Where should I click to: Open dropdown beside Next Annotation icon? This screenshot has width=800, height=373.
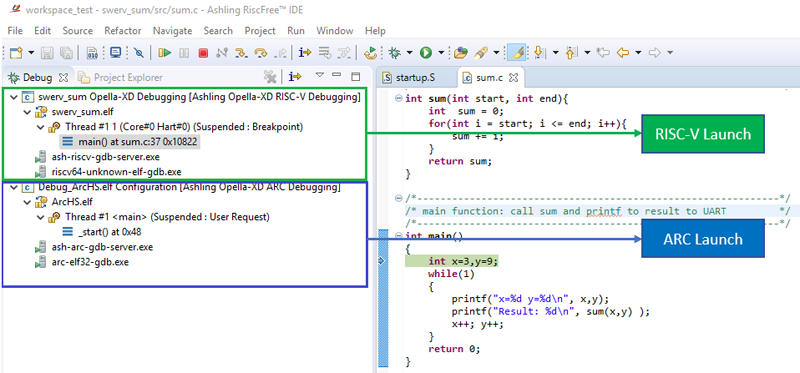(x=555, y=53)
